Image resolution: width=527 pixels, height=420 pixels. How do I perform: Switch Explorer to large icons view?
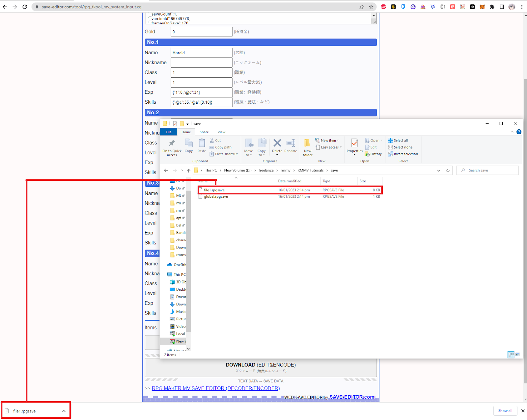518,354
